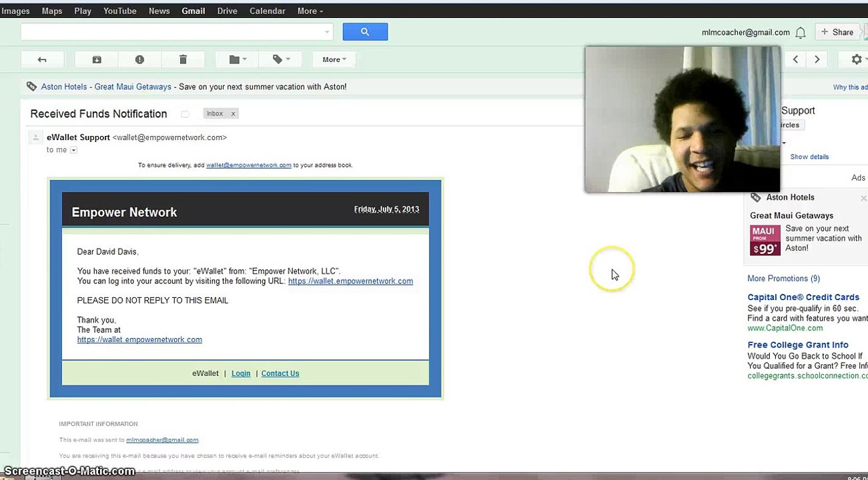
Task: Open News in the Google bar
Action: tap(159, 11)
